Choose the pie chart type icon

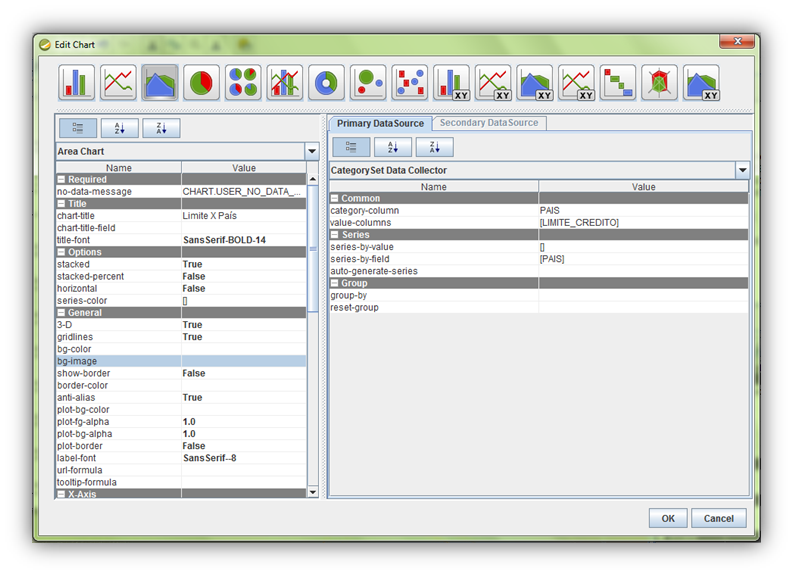201,83
